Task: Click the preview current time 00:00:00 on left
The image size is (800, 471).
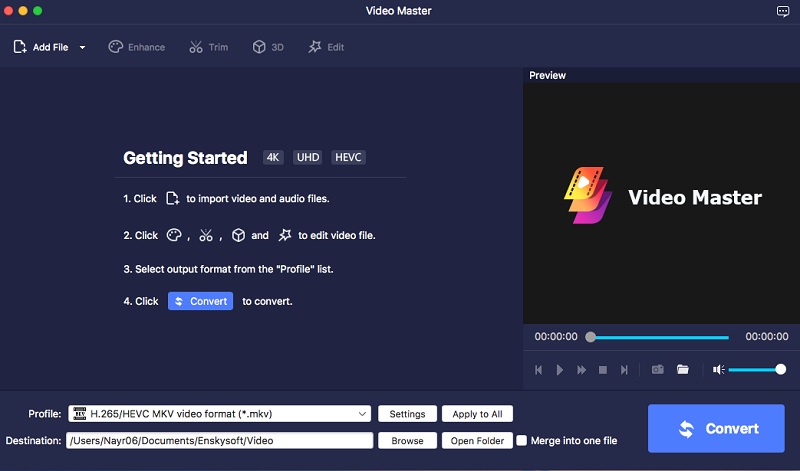Action: click(x=556, y=337)
